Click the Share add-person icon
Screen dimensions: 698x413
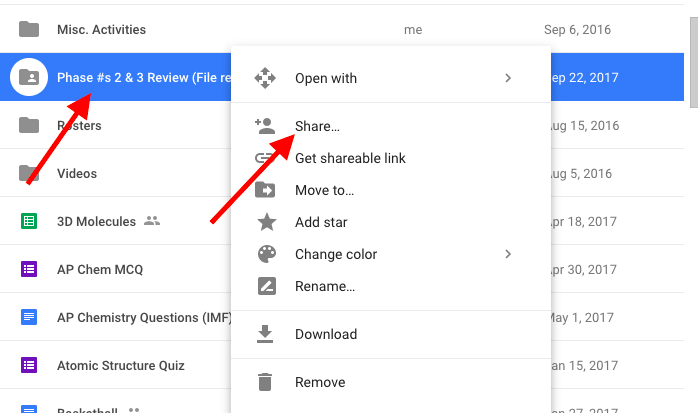click(x=265, y=126)
